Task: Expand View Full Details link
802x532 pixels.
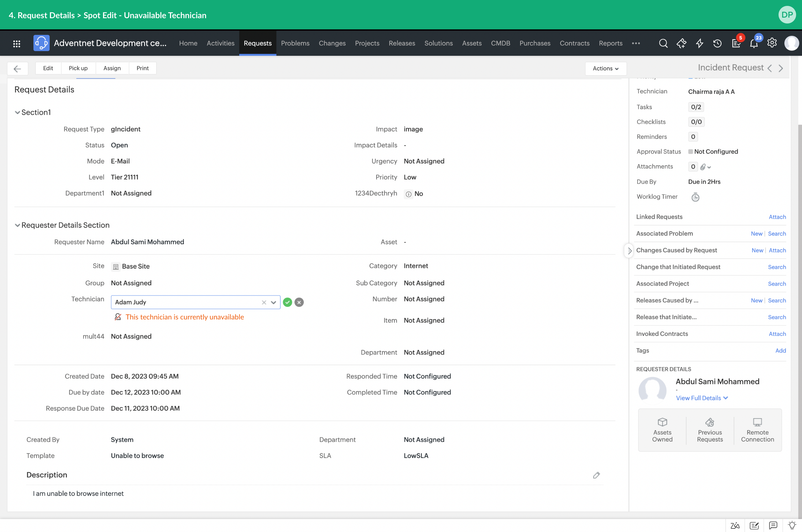Action: 702,398
